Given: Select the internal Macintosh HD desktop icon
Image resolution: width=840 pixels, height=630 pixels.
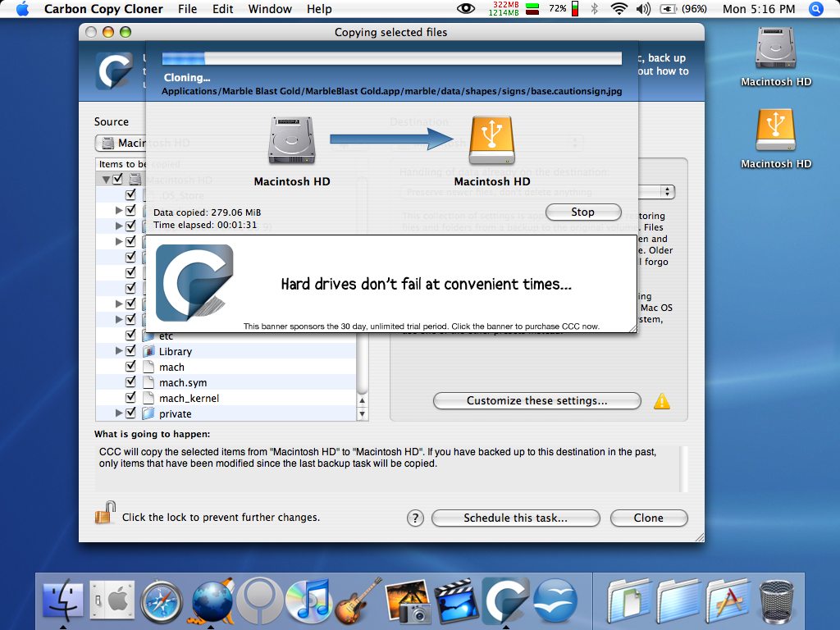Looking at the screenshot, I should tap(776, 48).
